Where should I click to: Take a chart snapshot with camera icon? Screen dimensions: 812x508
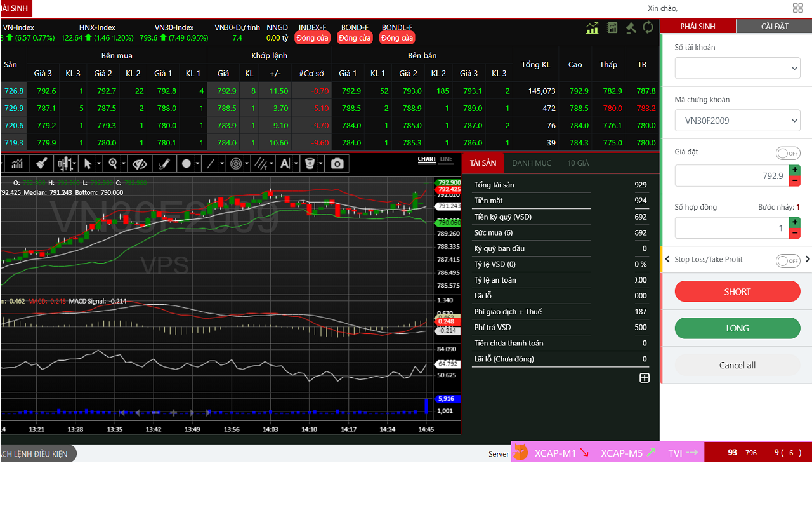[x=337, y=164]
